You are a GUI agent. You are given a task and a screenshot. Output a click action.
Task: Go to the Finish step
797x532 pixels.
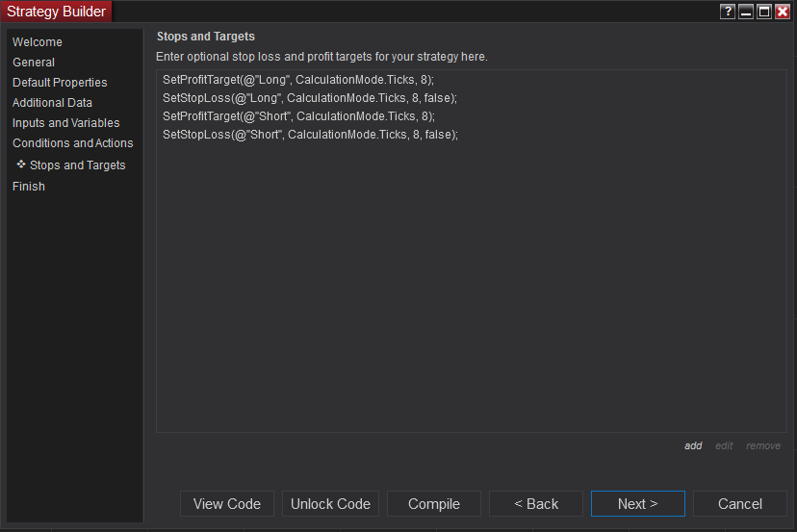pos(29,187)
